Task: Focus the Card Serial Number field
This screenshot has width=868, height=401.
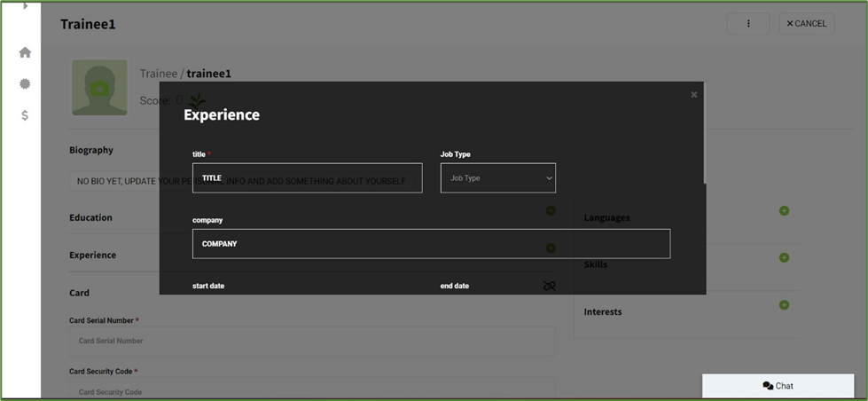Action: (x=312, y=341)
